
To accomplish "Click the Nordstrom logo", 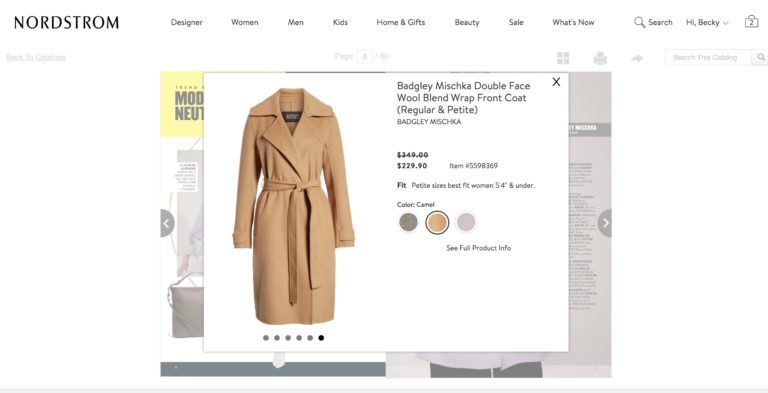I will tap(66, 22).
